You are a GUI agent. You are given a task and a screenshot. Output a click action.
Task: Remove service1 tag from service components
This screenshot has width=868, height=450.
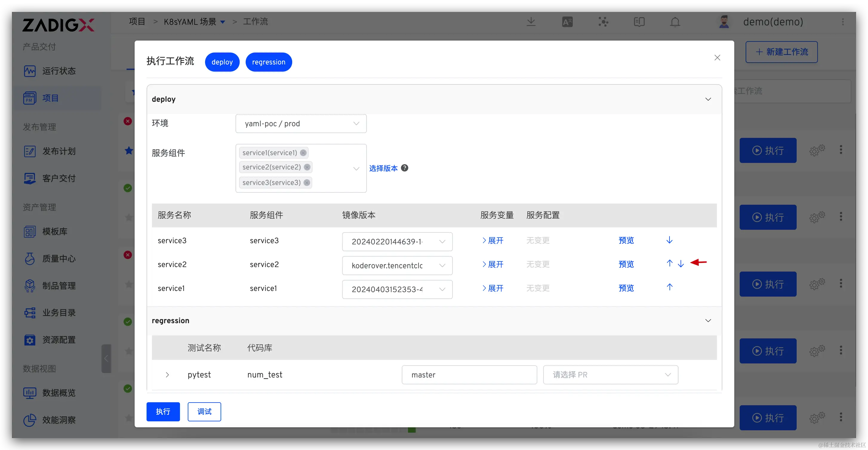(x=303, y=153)
